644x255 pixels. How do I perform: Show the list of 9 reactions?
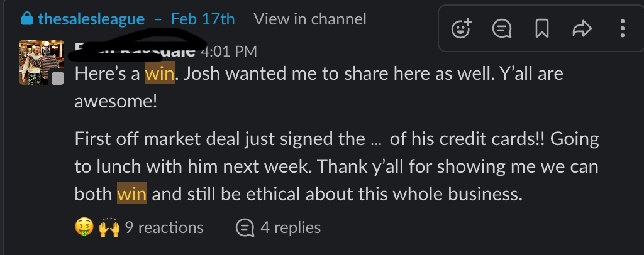click(x=164, y=227)
